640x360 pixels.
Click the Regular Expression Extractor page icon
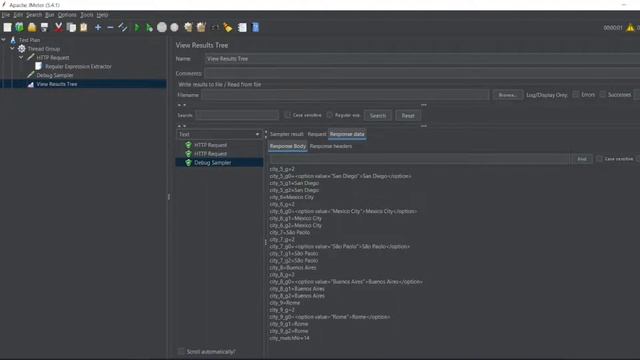click(38, 66)
